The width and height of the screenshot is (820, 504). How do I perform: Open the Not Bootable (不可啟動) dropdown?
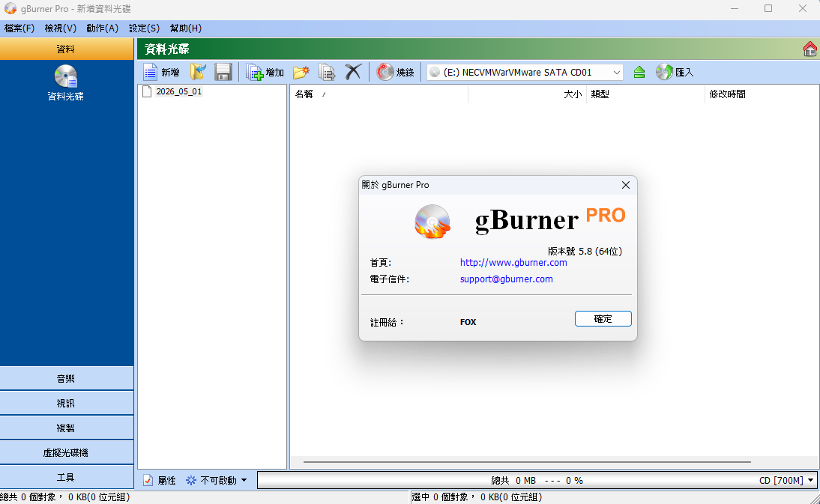[244, 480]
